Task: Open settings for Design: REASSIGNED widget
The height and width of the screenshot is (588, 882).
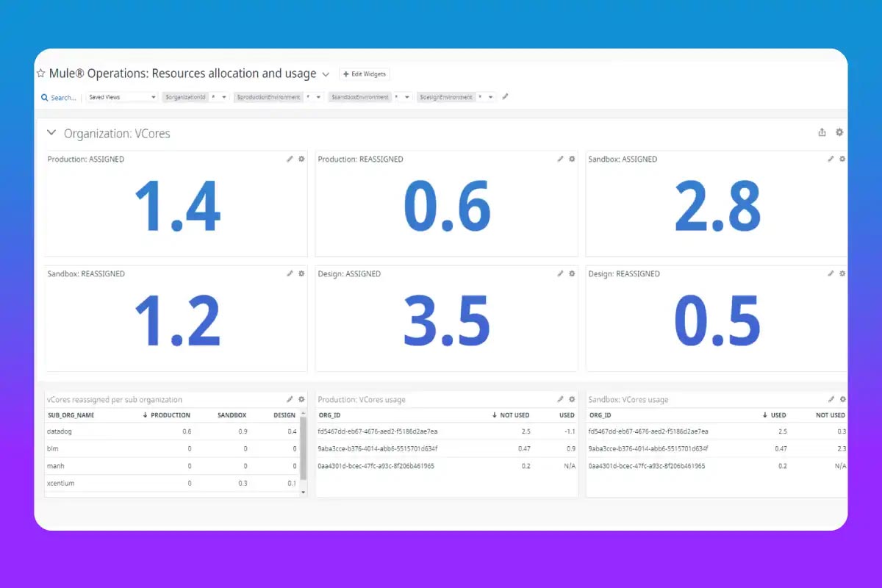Action: point(842,273)
